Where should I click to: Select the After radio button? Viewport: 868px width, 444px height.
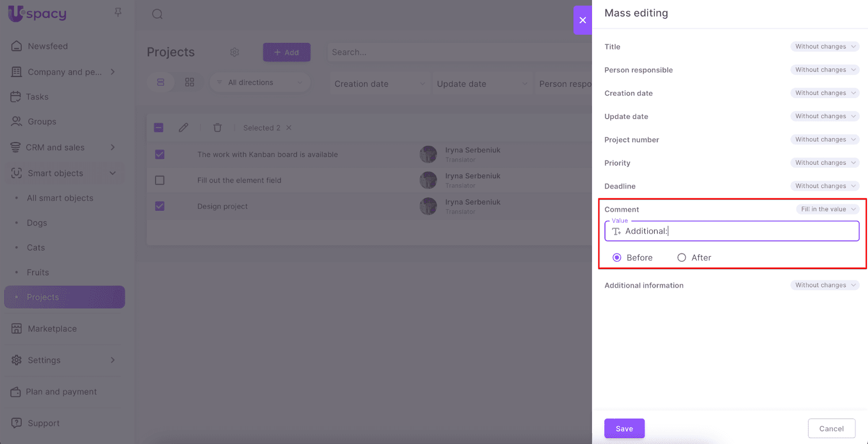[681, 258]
